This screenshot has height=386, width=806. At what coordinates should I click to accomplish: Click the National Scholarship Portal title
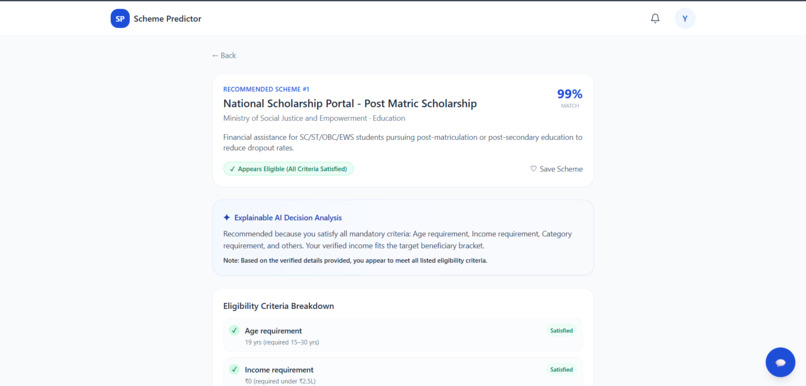[350, 103]
